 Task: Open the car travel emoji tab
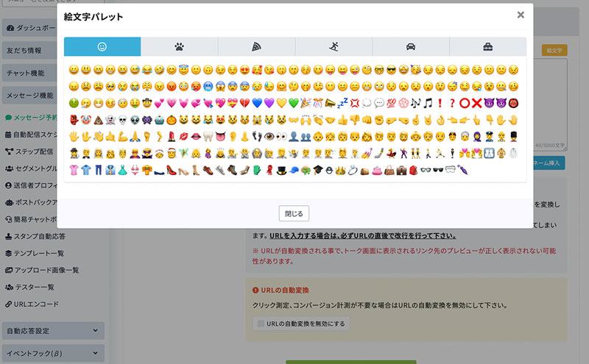[411, 46]
